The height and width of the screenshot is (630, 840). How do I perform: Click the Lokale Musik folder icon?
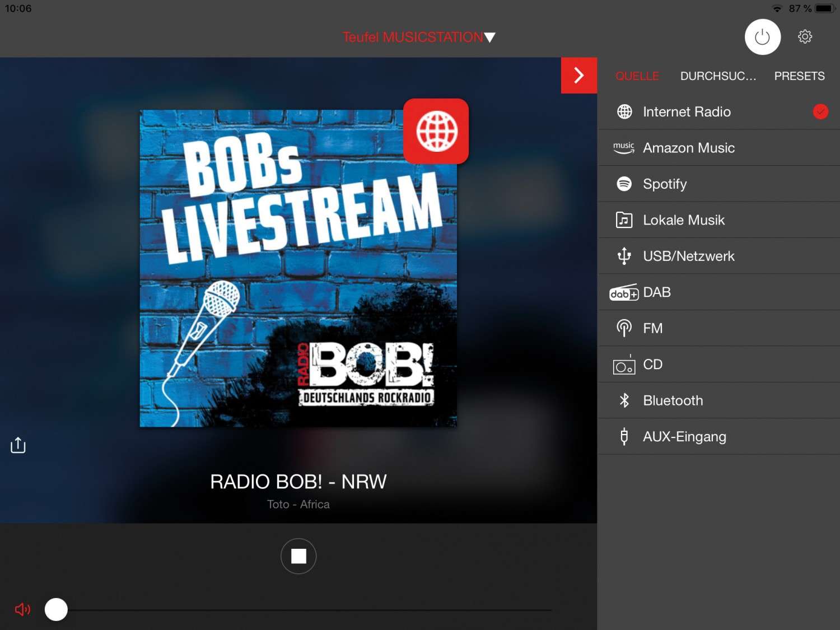[x=624, y=220]
